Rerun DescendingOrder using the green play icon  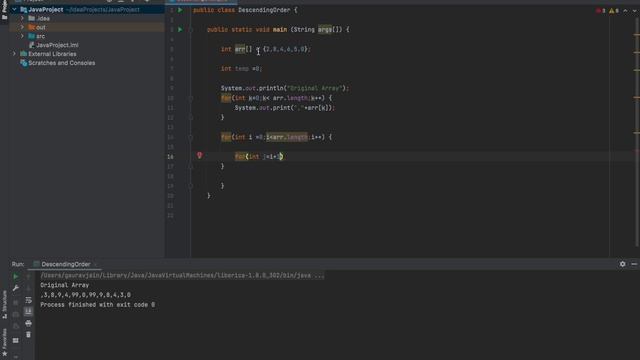tap(16, 276)
